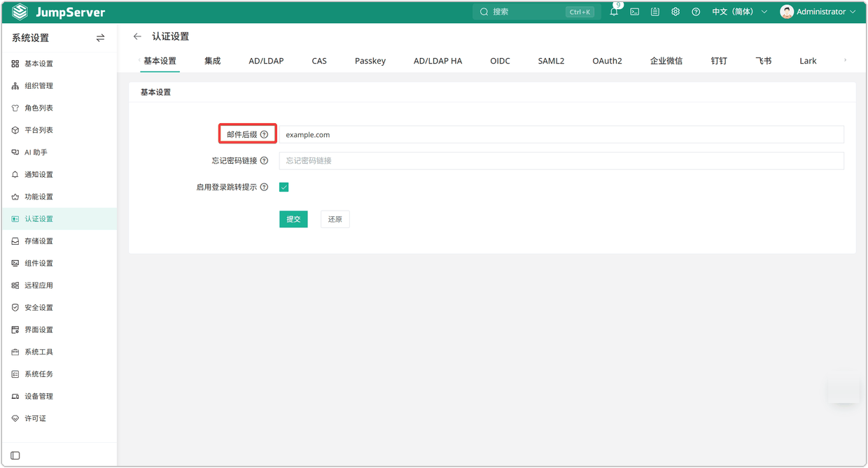Open the web terminal icon

click(635, 12)
